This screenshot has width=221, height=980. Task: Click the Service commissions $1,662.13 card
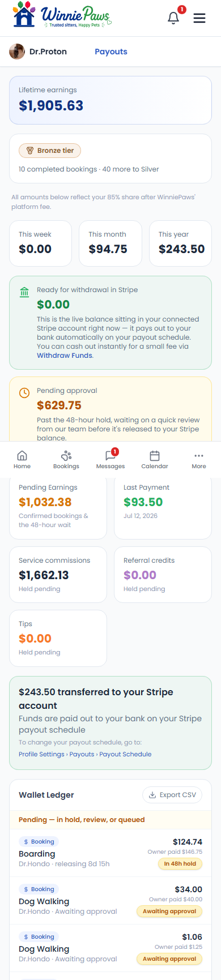pos(58,575)
